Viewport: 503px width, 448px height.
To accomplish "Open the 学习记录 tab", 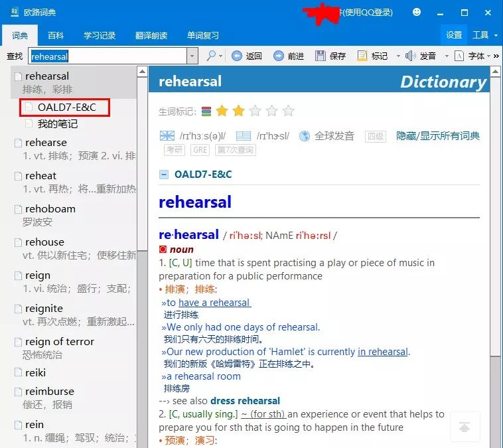I will pyautogui.click(x=100, y=35).
